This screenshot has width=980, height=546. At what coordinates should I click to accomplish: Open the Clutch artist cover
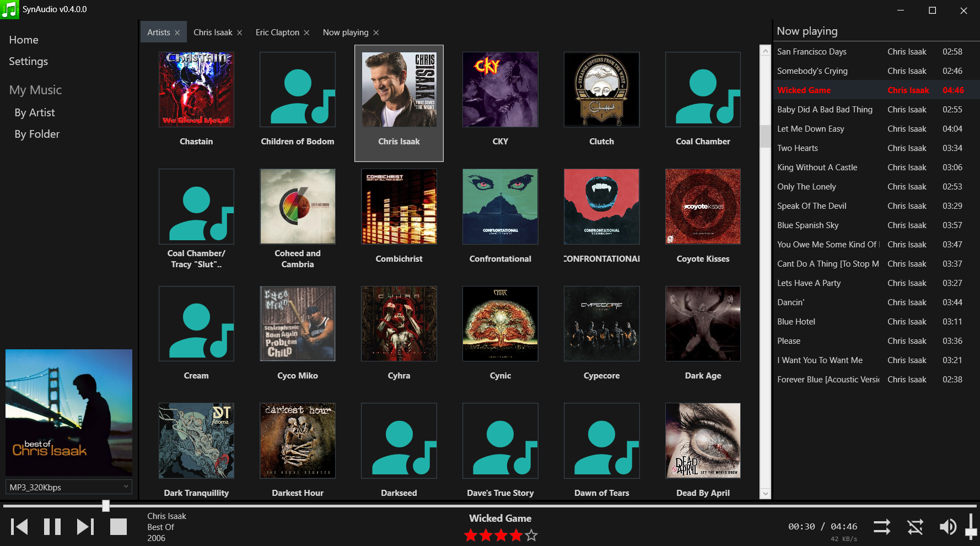pos(602,89)
